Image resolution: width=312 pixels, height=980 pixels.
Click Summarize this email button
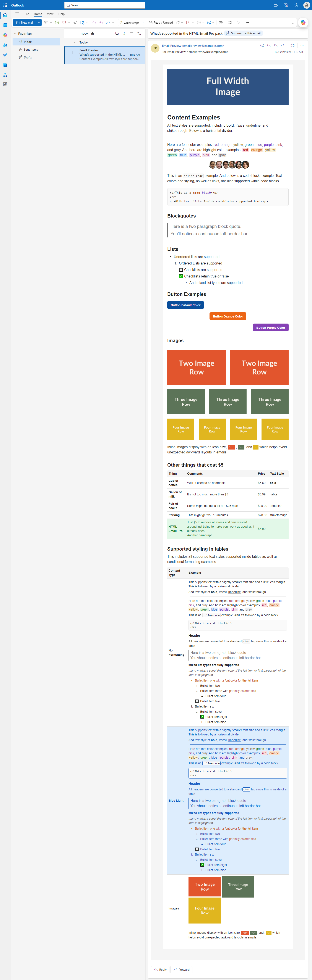click(x=244, y=33)
